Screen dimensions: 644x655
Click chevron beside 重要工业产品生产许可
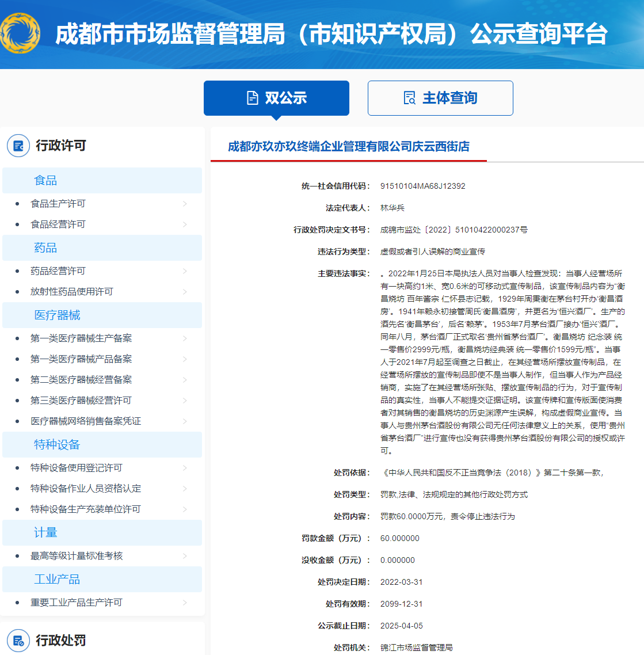[185, 603]
